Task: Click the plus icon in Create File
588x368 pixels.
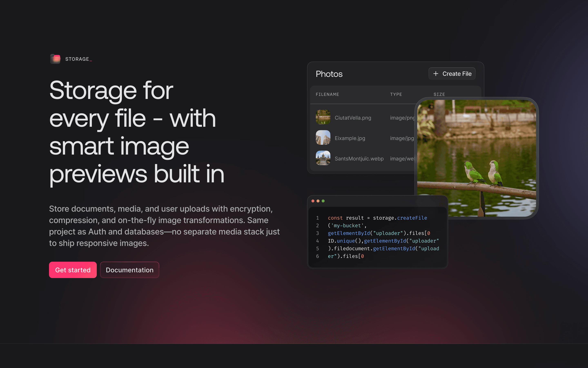Action: (x=436, y=74)
